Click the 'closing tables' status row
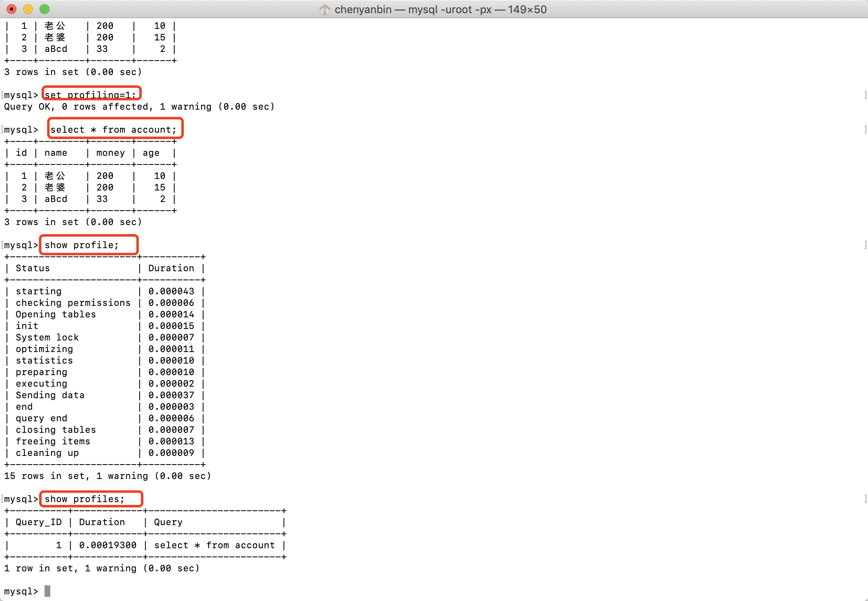 [105, 430]
